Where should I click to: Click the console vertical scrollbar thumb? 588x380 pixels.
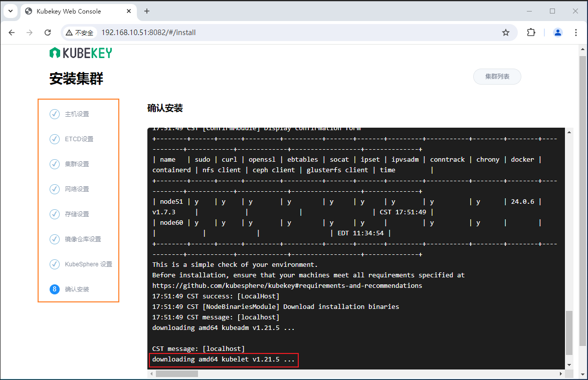[x=569, y=332]
